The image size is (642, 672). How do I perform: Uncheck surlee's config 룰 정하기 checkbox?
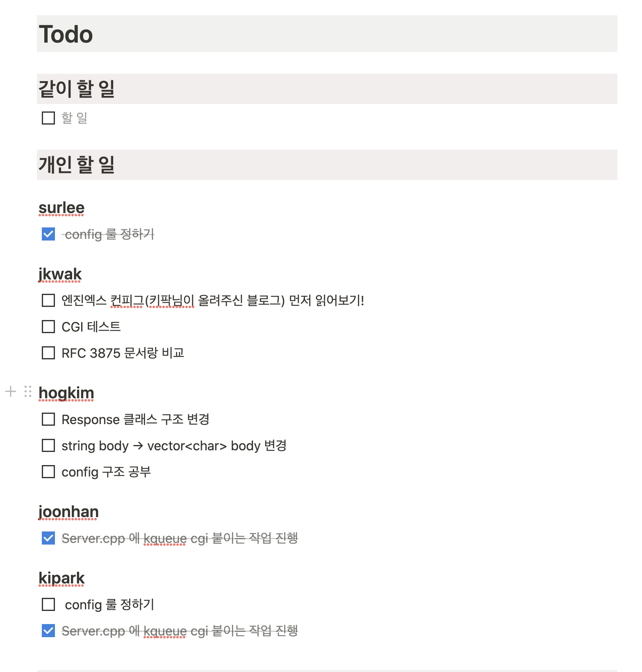[48, 234]
